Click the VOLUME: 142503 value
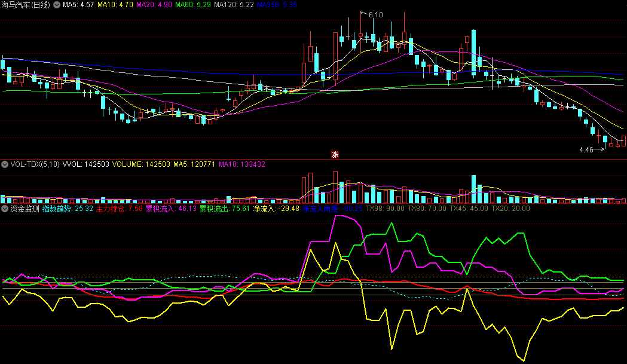 pos(141,164)
